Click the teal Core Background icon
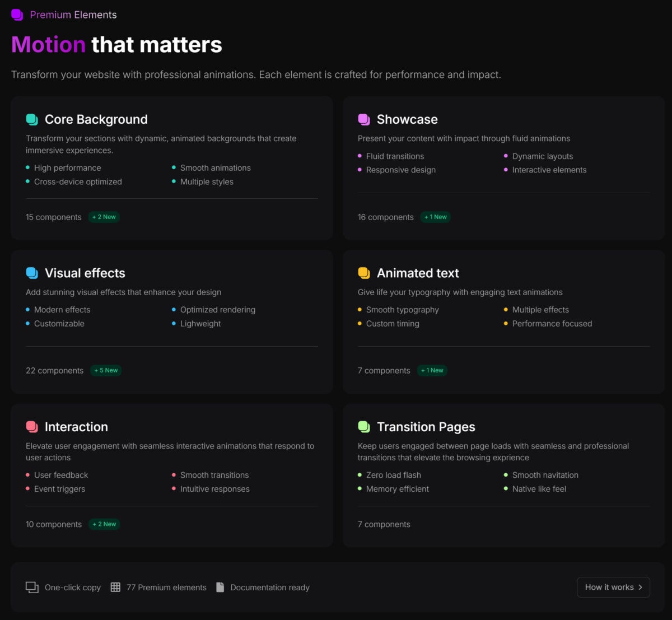 [x=32, y=119]
